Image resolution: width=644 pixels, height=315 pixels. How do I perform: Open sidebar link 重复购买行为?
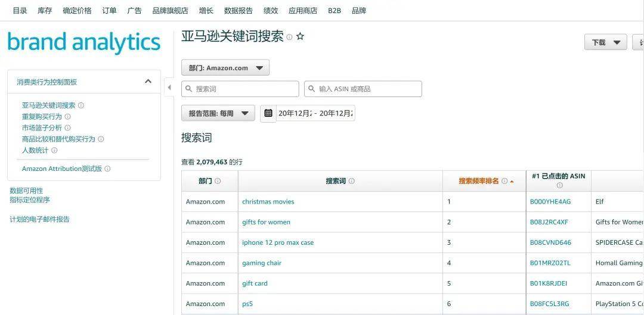click(x=42, y=117)
